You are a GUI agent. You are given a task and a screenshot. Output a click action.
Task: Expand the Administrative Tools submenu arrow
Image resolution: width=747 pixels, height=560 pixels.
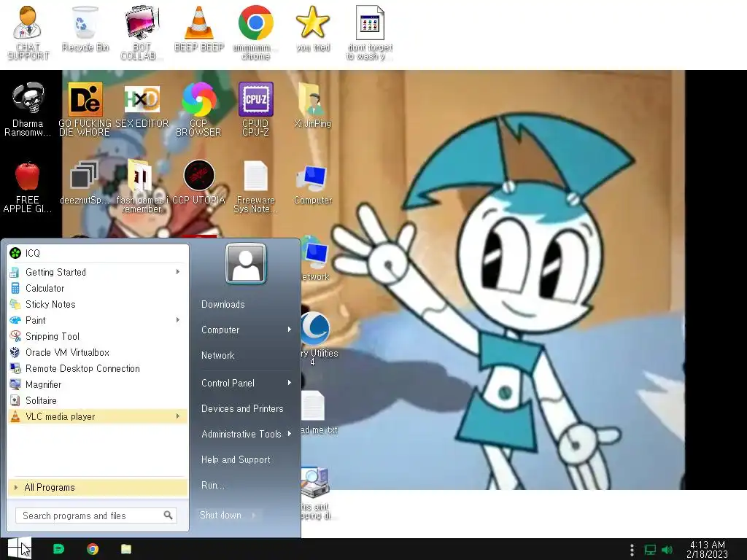tap(289, 434)
